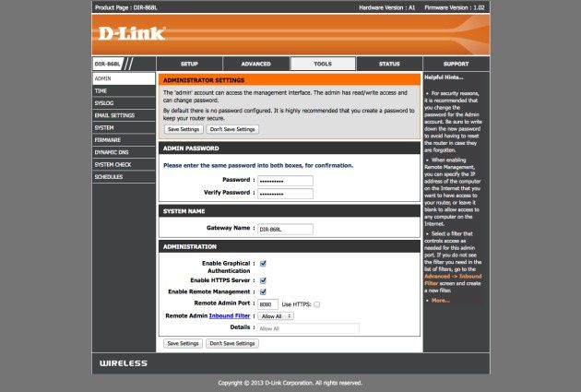
Task: Open FIRMWARE in the sidebar
Action: tap(124, 139)
